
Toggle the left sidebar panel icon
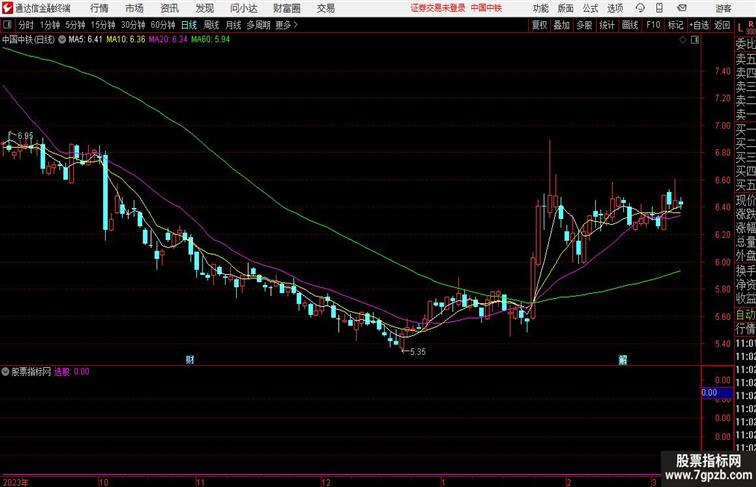[7, 25]
